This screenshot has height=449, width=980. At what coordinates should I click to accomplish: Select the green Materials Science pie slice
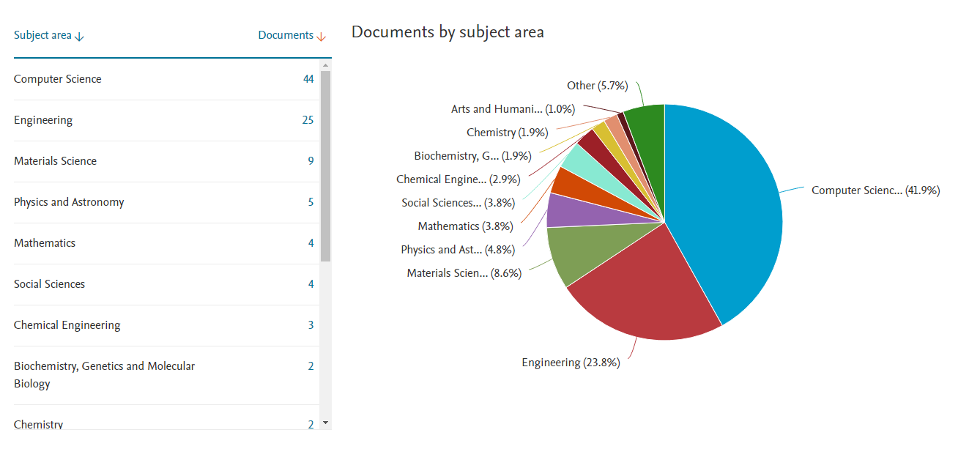pyautogui.click(x=575, y=253)
